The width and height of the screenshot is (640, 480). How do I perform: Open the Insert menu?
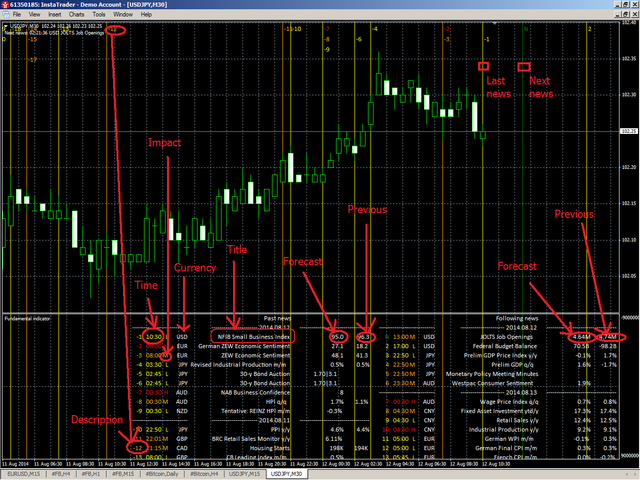(55, 14)
